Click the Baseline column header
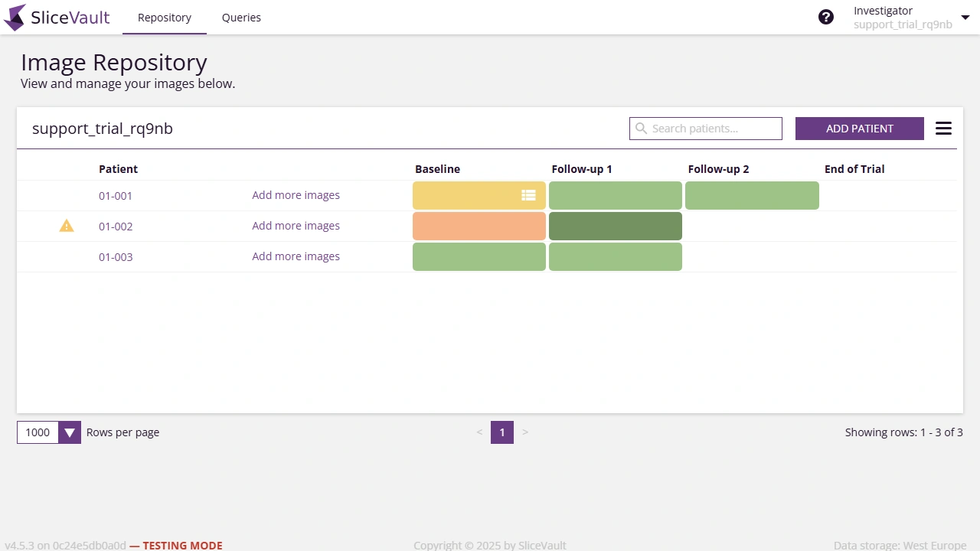 click(438, 169)
